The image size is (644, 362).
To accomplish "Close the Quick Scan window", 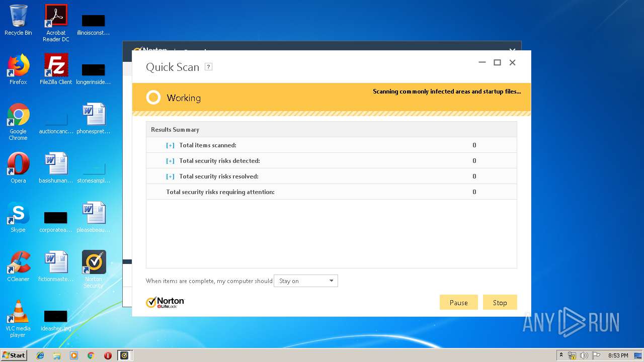I will coord(512,62).
